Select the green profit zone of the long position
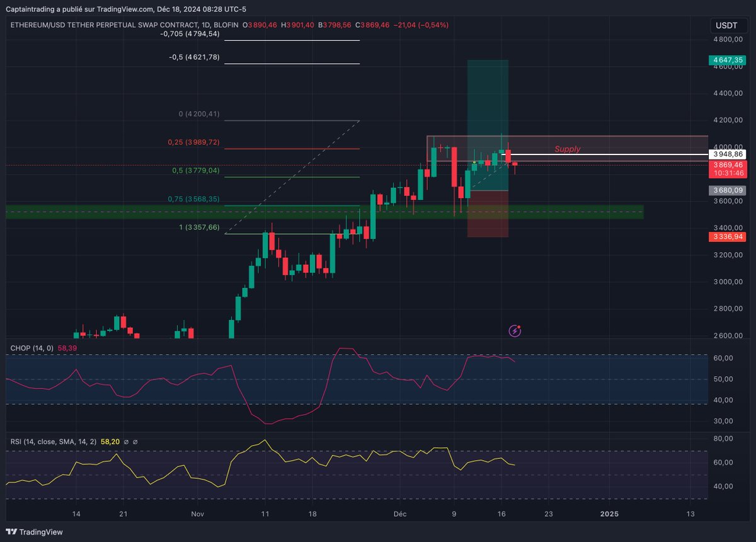The height and width of the screenshot is (542, 756). [488, 125]
